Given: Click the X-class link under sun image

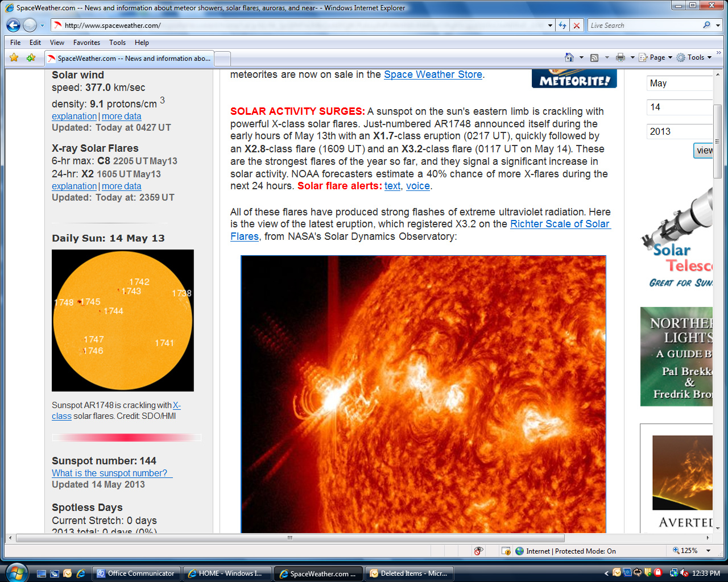Looking at the screenshot, I should 177,405.
